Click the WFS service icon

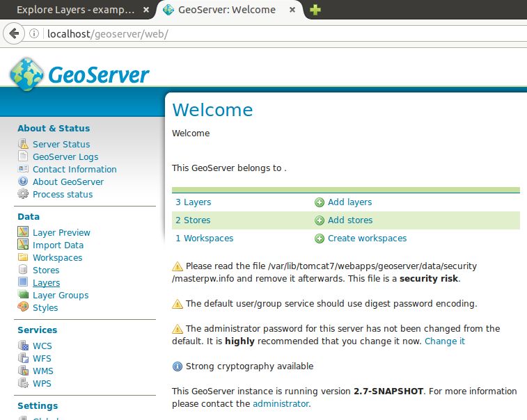point(23,358)
